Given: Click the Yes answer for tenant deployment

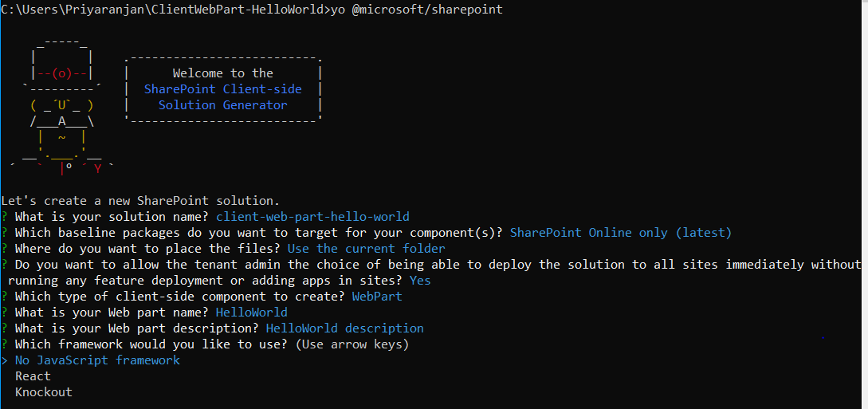Looking at the screenshot, I should coord(420,281).
